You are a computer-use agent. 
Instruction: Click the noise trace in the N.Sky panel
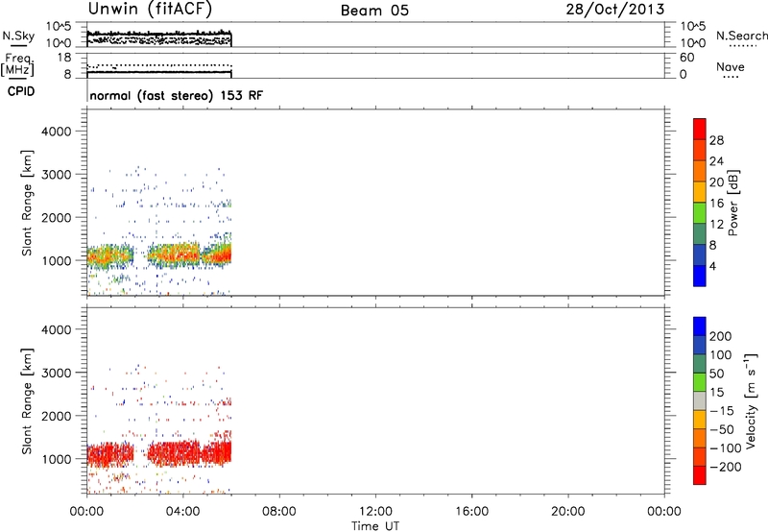(159, 34)
